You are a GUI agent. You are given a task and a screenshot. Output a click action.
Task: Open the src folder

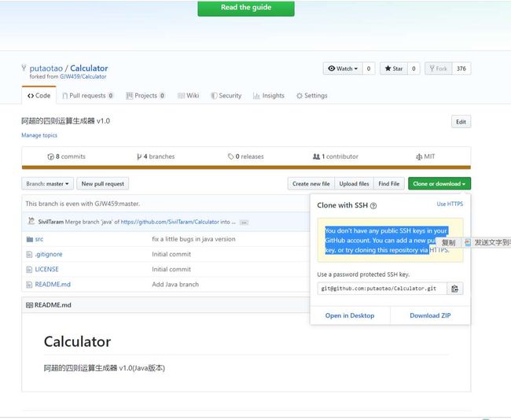(39, 239)
